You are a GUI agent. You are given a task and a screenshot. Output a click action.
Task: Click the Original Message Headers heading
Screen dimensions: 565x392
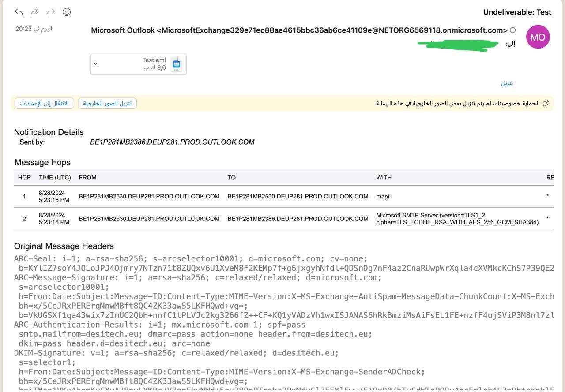pyautogui.click(x=64, y=246)
